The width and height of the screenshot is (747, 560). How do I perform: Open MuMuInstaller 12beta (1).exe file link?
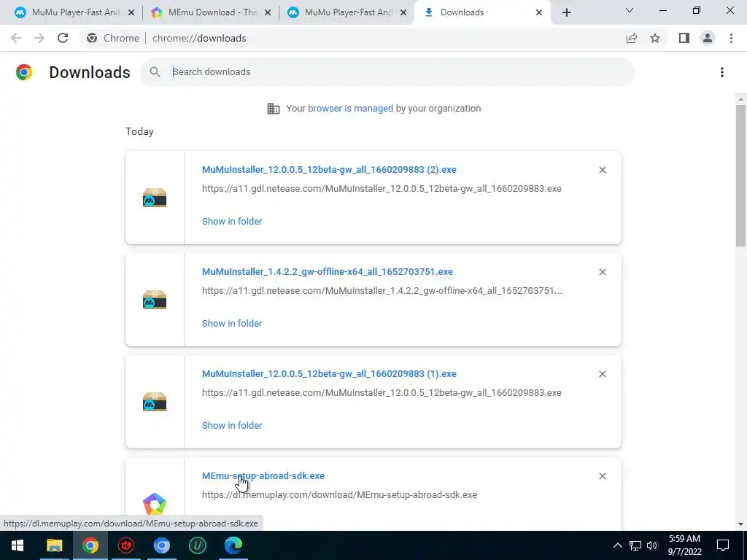329,374
